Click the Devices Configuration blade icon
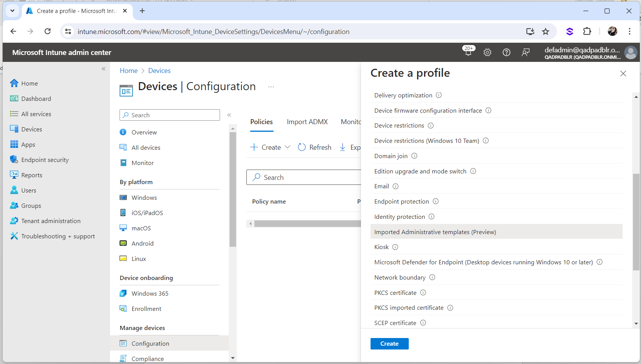Image resolution: width=641 pixels, height=364 pixels. (126, 91)
